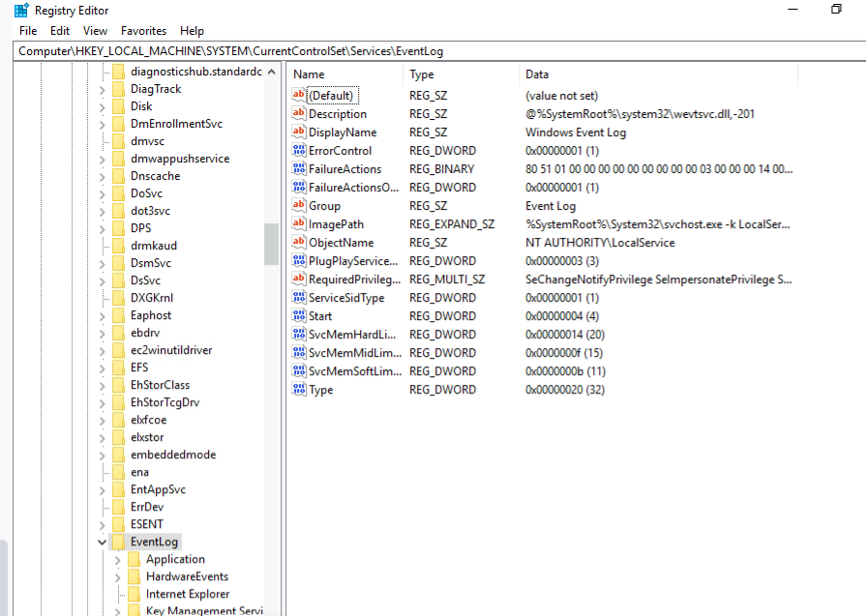This screenshot has width=866, height=616.
Task: Click the DWORD icon beside Type value
Action: point(299,389)
